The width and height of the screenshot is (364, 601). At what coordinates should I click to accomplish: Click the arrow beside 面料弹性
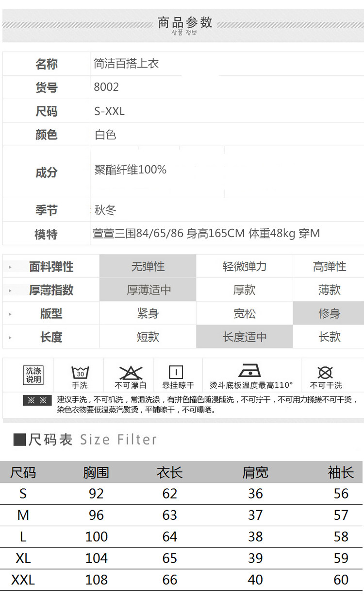pos(10,267)
